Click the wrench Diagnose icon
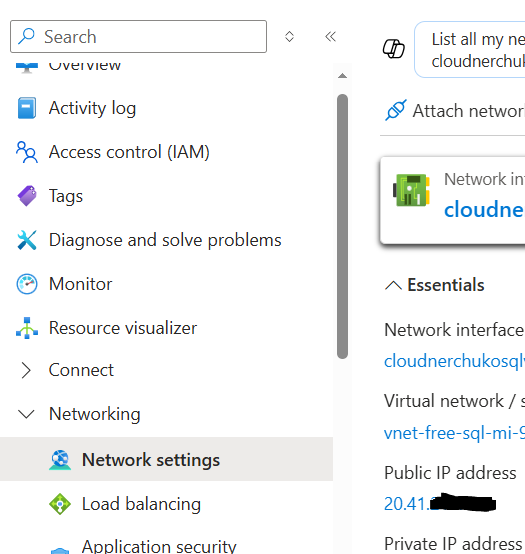Viewport: 525px width, 554px height. pos(27,240)
